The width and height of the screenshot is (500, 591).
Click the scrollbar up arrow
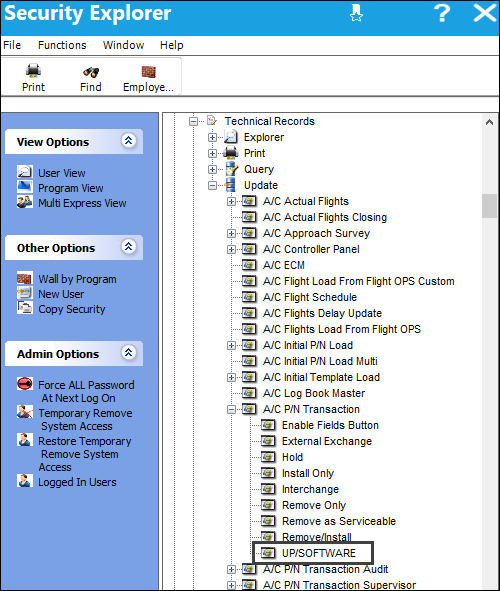click(x=489, y=122)
